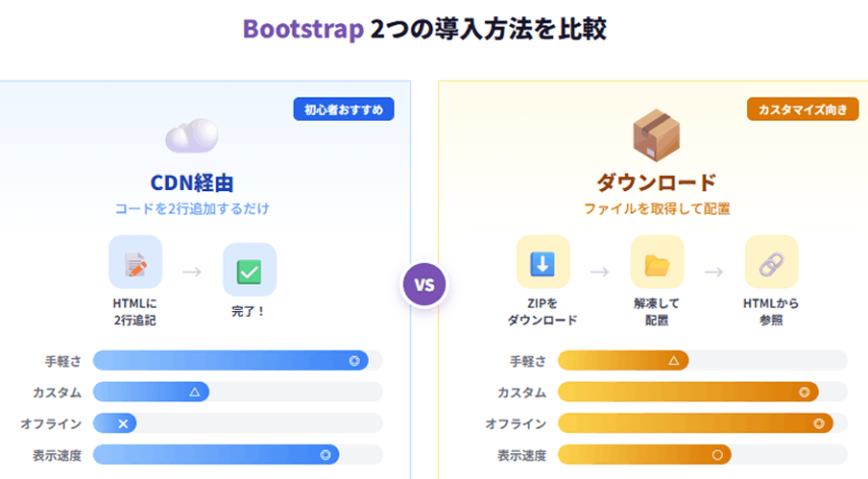Click the ZIPをダウンロード download arrow icon
This screenshot has width=868, height=479.
[542, 262]
